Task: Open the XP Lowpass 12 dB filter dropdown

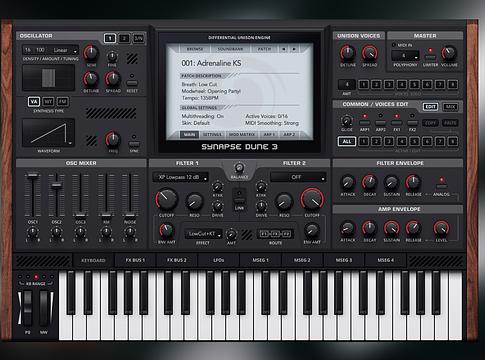Action: pyautogui.click(x=181, y=177)
